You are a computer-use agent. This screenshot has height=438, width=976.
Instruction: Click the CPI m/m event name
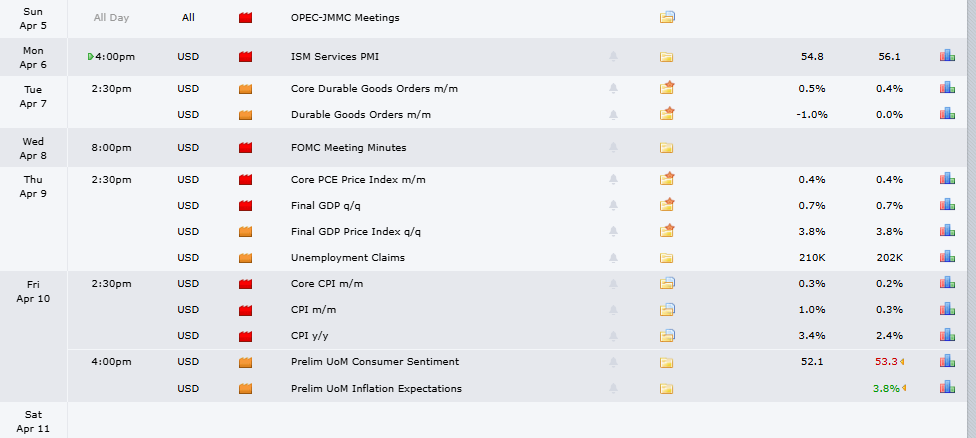tap(308, 309)
